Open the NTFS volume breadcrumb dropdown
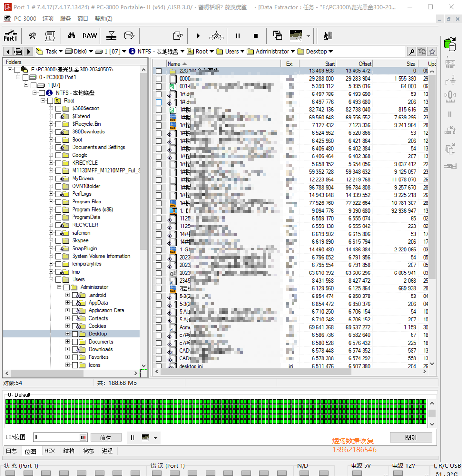This screenshot has width=462, height=476. (x=182, y=52)
